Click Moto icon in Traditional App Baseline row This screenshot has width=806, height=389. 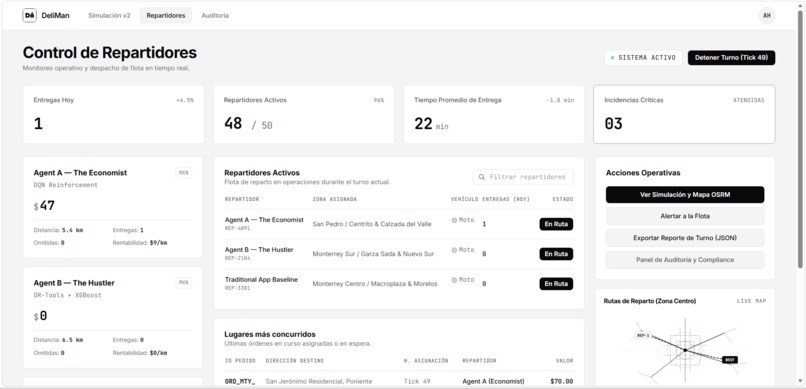(x=454, y=280)
